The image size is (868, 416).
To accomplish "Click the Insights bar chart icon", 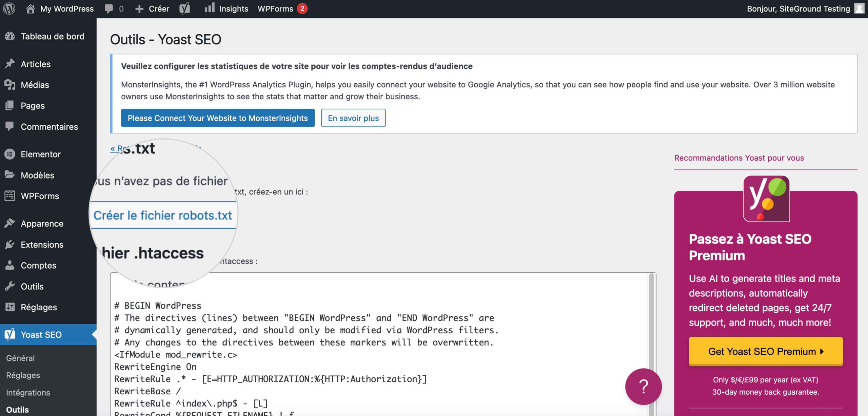I will tap(210, 8).
